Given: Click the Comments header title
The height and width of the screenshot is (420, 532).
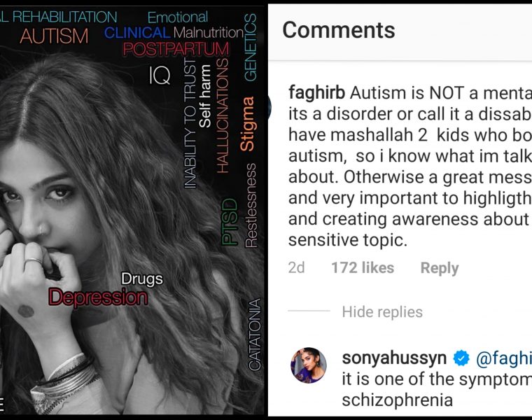Looking at the screenshot, I should [x=339, y=30].
